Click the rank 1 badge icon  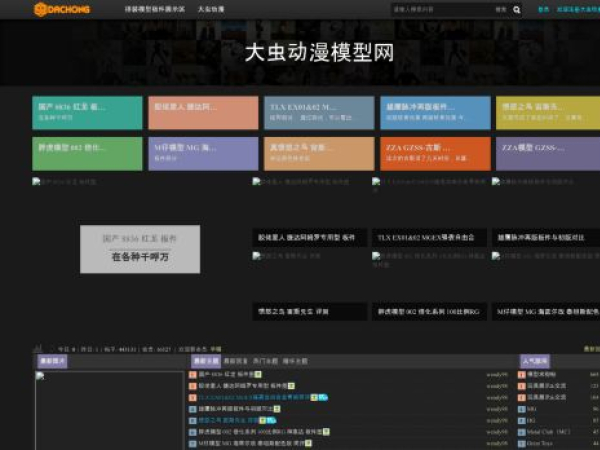tap(193, 374)
